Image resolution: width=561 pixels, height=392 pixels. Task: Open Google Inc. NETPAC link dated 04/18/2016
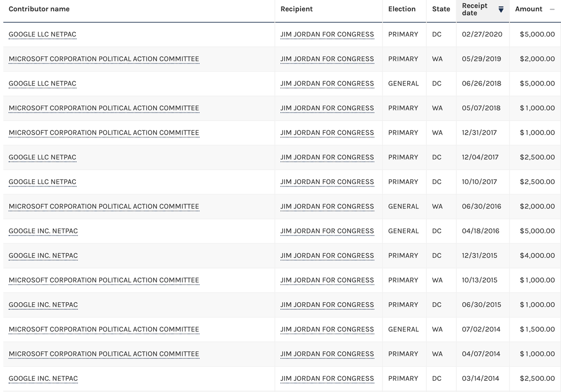coord(43,231)
